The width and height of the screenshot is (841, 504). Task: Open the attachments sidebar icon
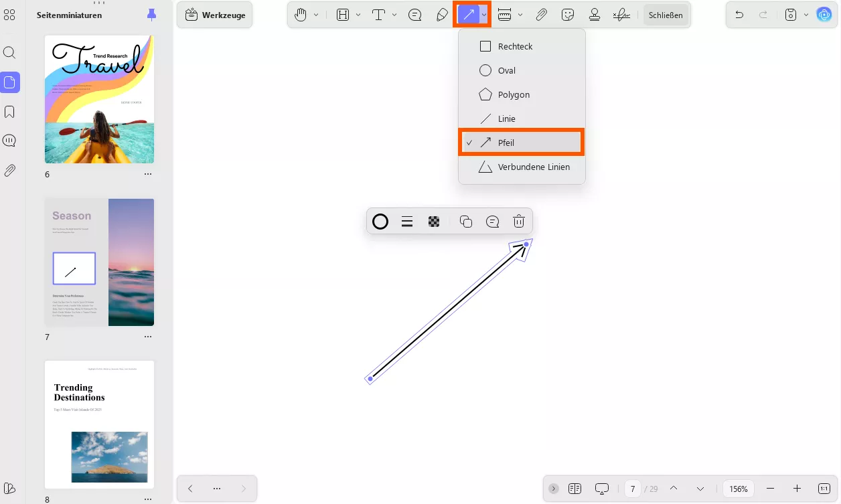click(x=9, y=171)
